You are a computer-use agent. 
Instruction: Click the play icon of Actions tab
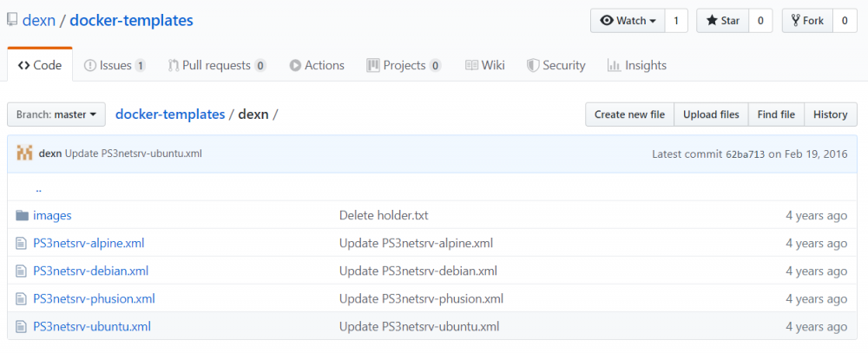point(295,65)
